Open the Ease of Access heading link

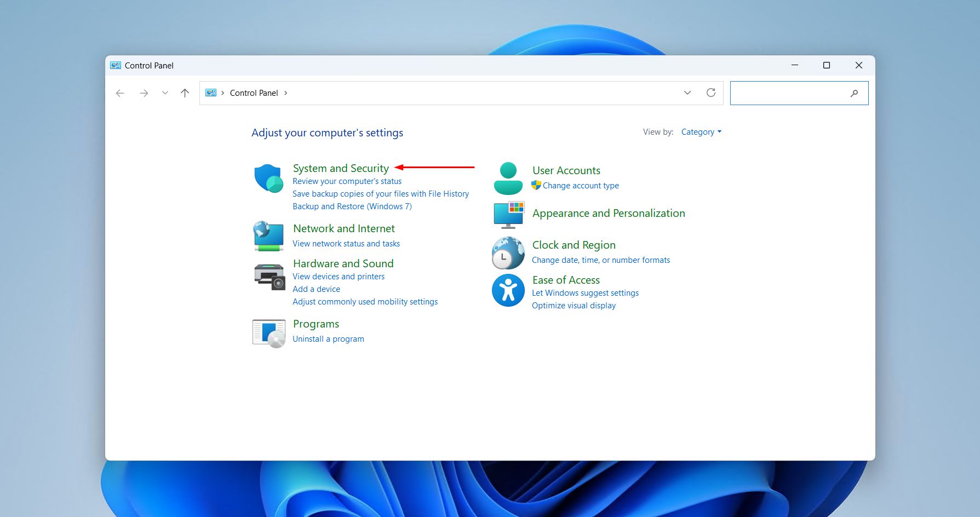pos(566,280)
